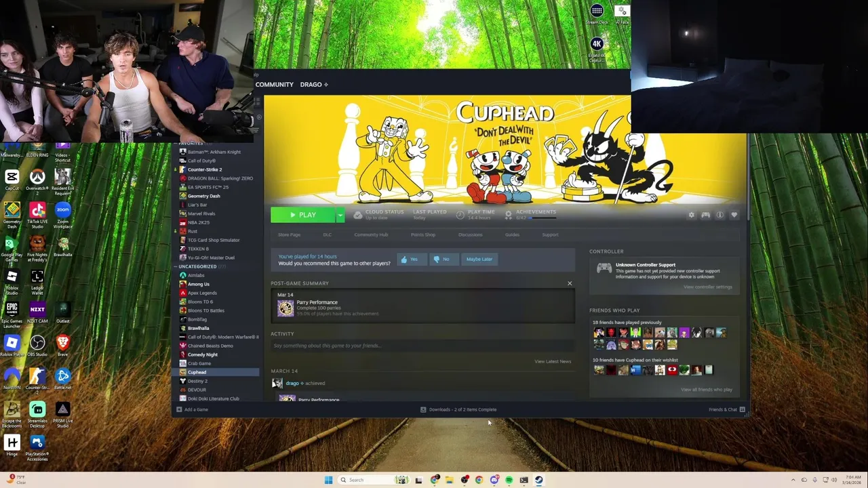The height and width of the screenshot is (488, 868).
Task: Open the NZXT CAM desktop icon
Action: (37, 312)
